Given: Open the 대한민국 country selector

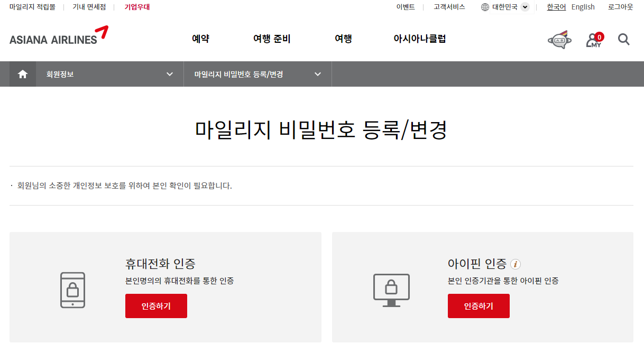Looking at the screenshot, I should click(504, 7).
